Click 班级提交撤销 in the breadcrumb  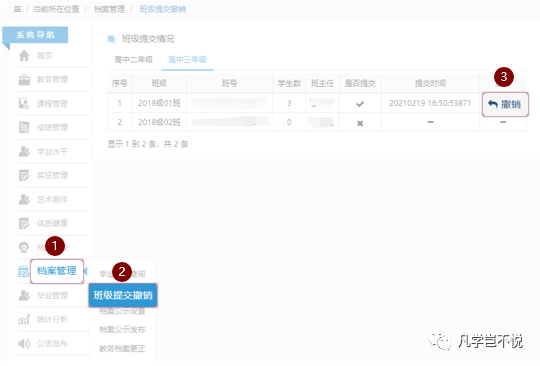tap(163, 9)
